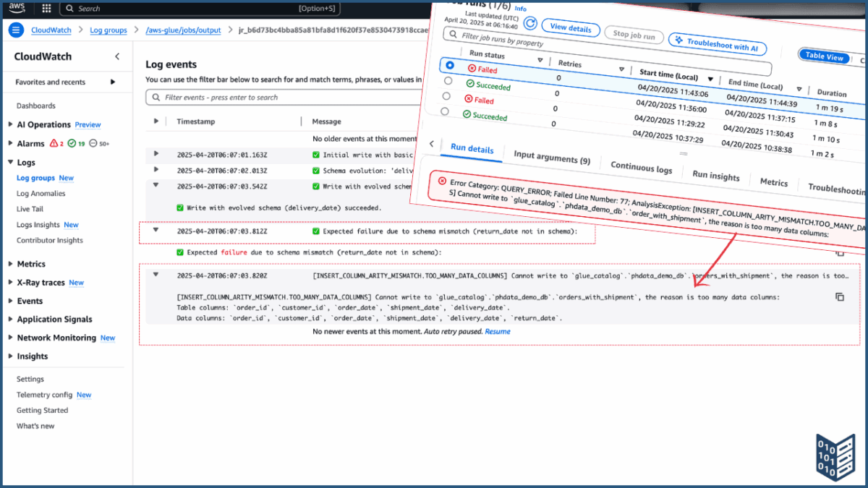Open the hamburger navigation menu icon
The height and width of the screenshot is (488, 868).
click(x=15, y=30)
